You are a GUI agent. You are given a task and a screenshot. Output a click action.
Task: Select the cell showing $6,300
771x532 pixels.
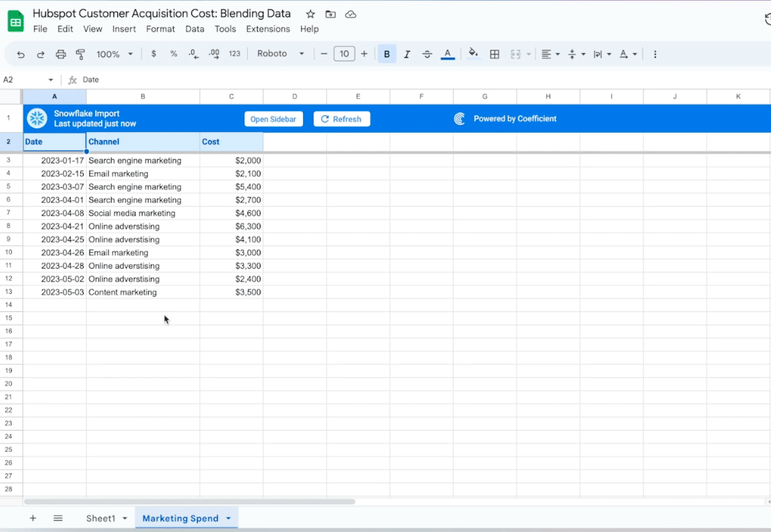231,226
